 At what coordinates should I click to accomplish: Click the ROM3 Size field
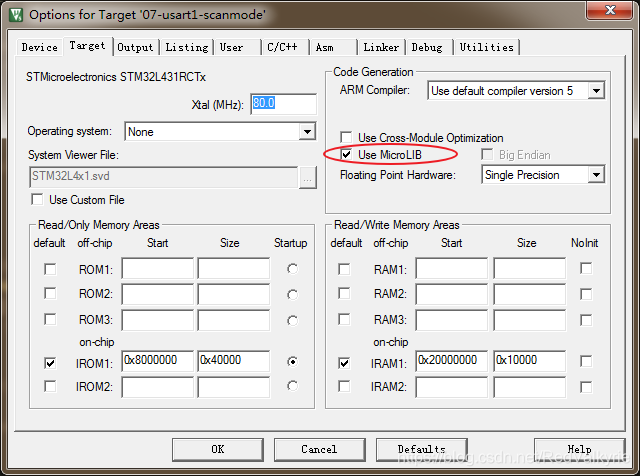[x=233, y=320]
